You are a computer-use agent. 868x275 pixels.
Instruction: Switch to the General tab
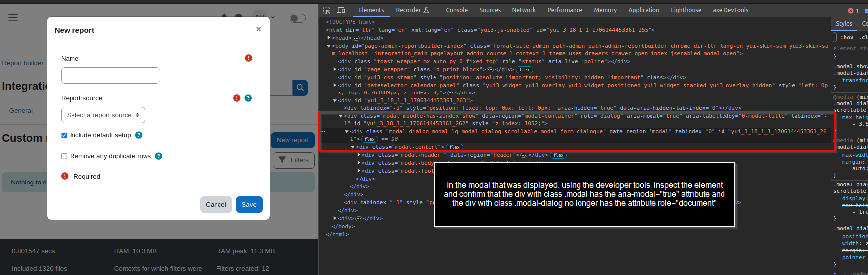[x=21, y=110]
